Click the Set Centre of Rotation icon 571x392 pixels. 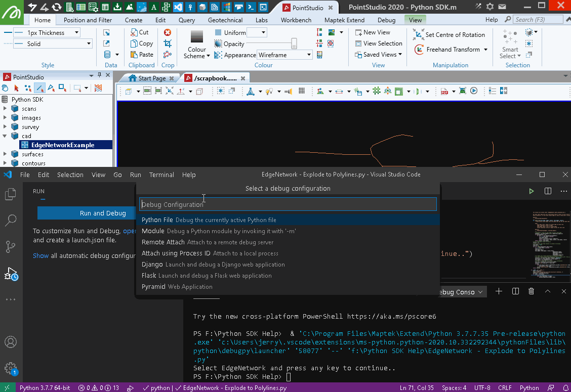click(x=419, y=34)
